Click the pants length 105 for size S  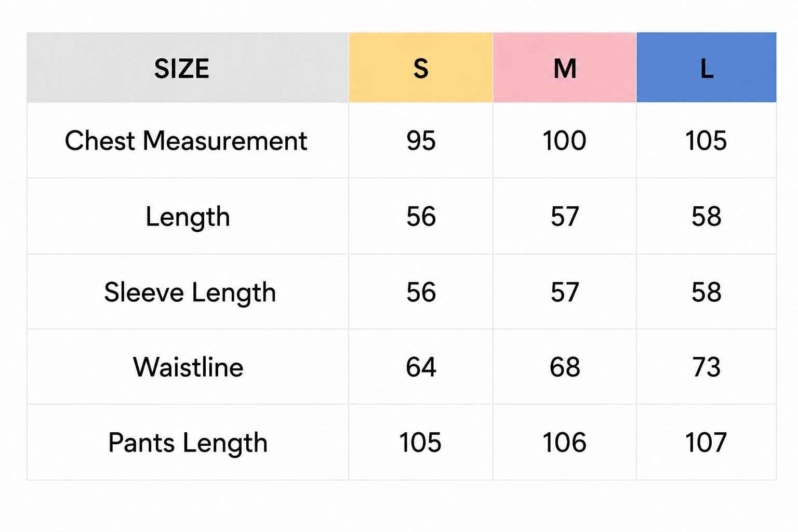[420, 443]
